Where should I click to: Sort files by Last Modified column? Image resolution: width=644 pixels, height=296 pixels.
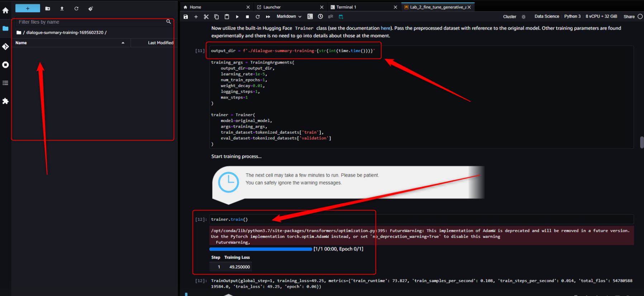coord(161,43)
